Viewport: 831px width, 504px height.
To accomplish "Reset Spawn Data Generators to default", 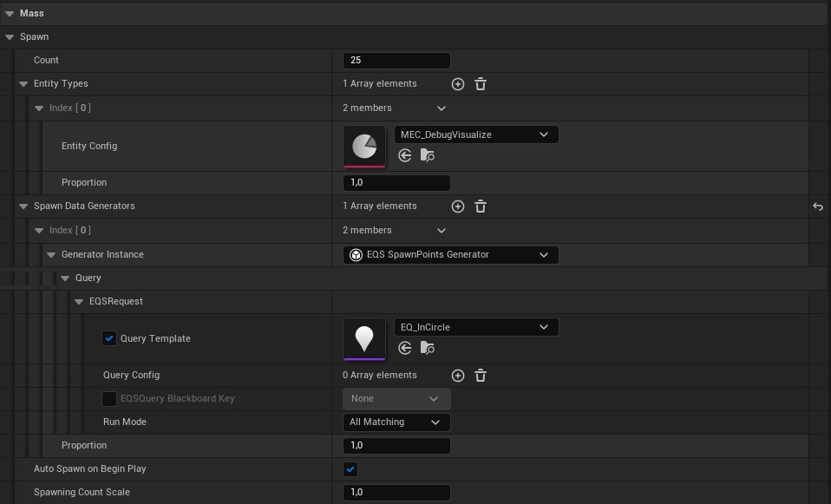I will [x=818, y=206].
